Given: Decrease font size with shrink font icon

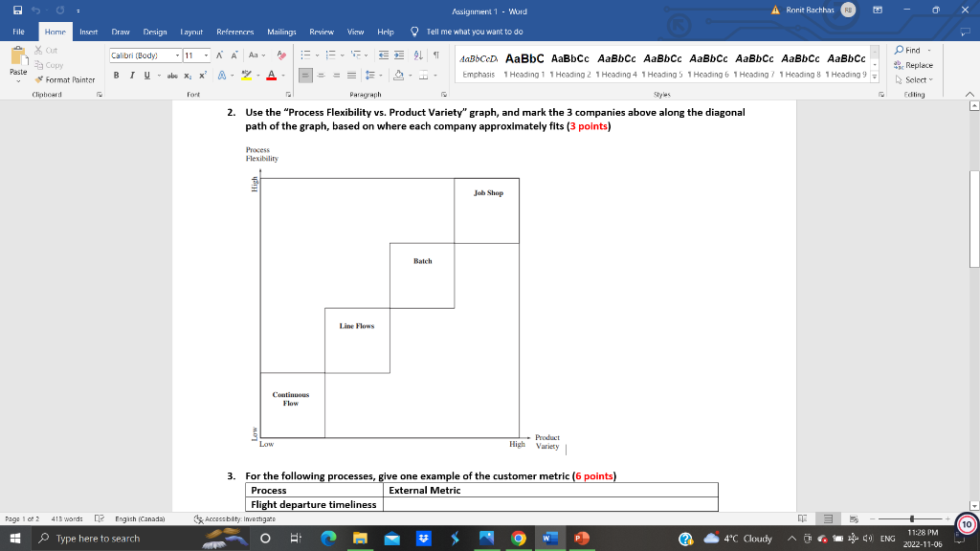Looking at the screenshot, I should (x=234, y=55).
